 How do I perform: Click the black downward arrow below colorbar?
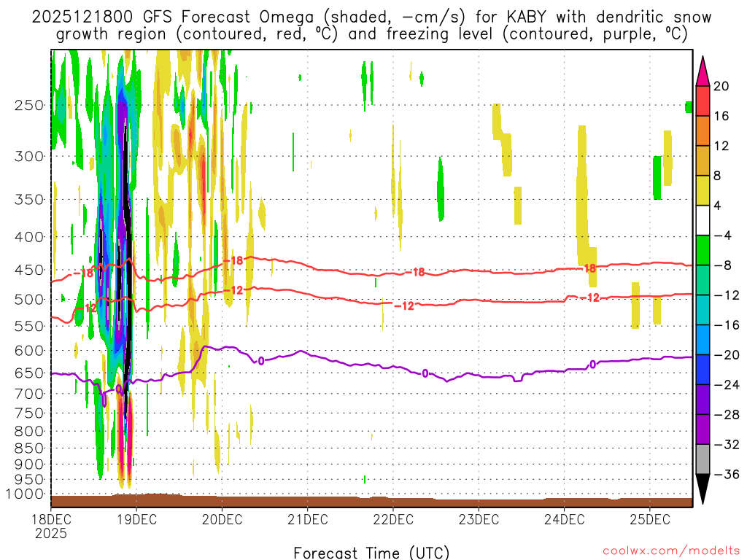click(703, 489)
